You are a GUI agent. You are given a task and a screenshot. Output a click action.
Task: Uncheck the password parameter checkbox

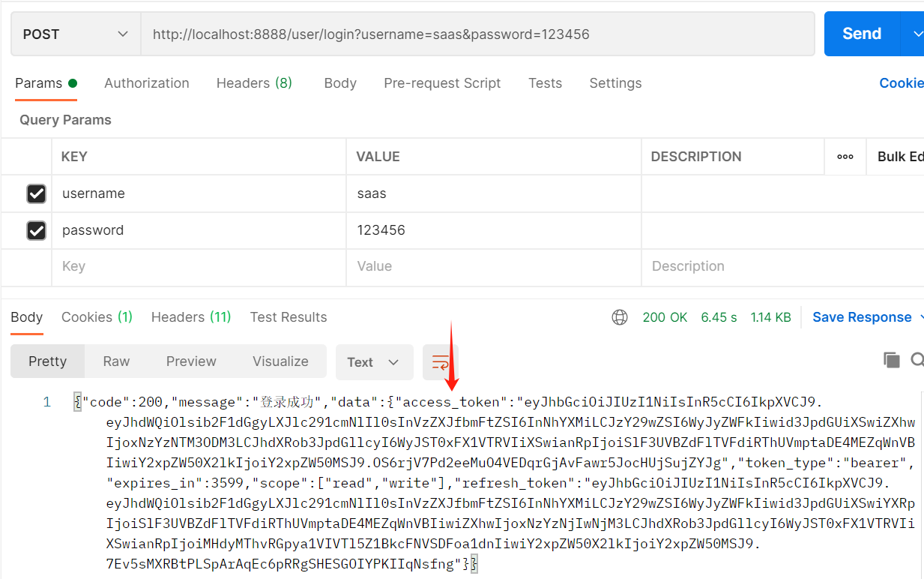point(36,230)
